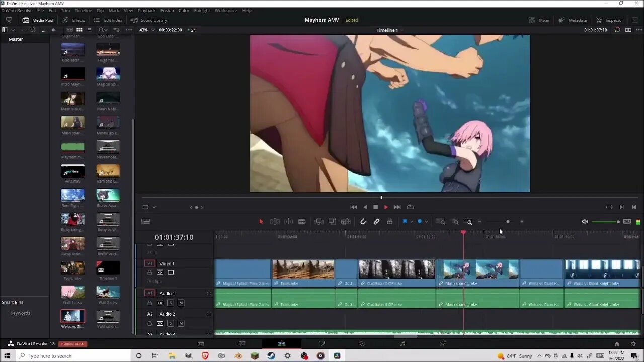Switch to the Color page icon
644x362 pixels.
pyautogui.click(x=362, y=344)
